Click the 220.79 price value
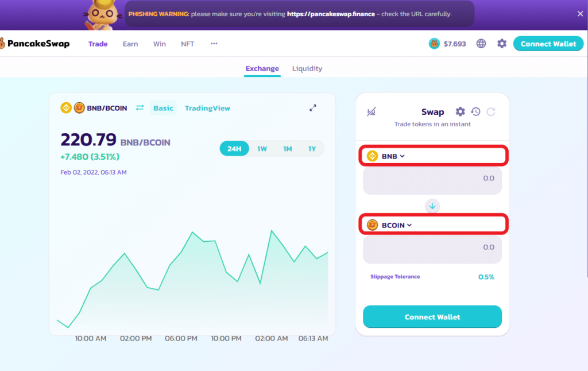 point(88,140)
